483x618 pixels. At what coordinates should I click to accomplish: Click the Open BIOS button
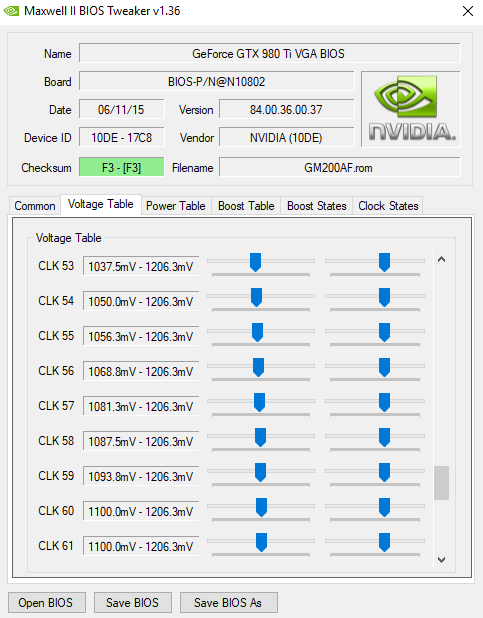coord(47,602)
